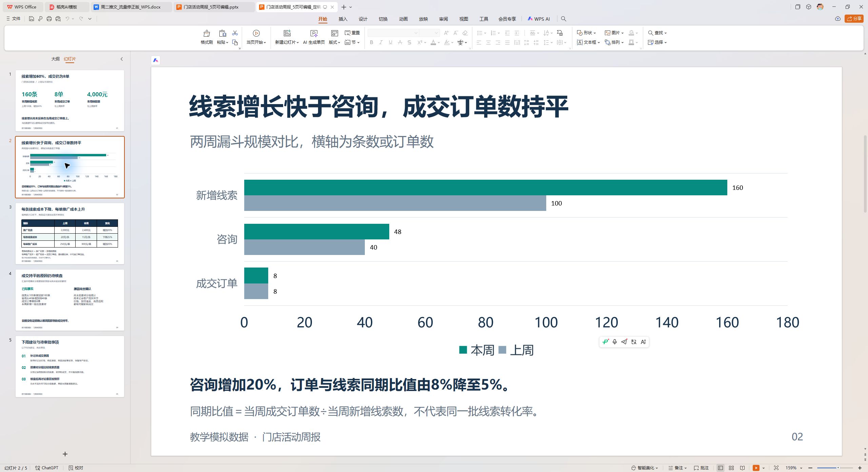Open the 文件 menu button
This screenshot has height=472, width=868.
point(14,19)
